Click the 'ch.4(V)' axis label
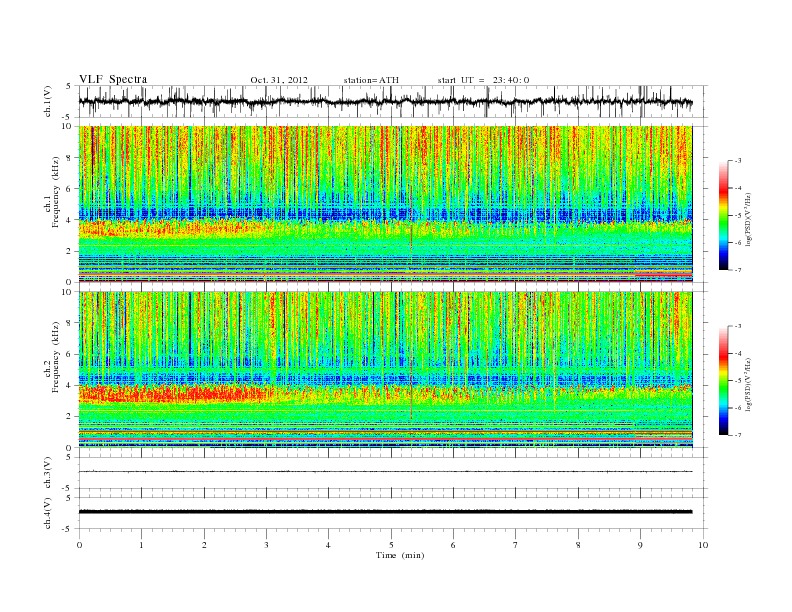 tap(48, 513)
